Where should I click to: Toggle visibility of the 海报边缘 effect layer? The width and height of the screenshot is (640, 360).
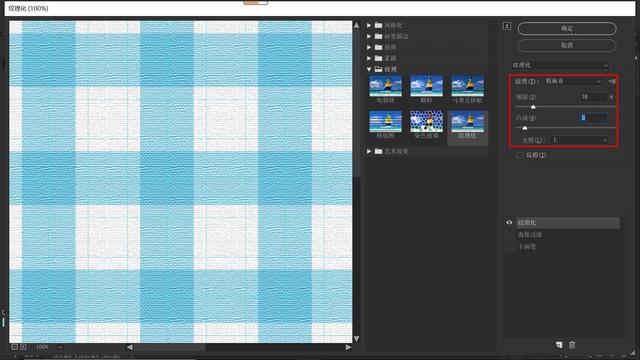click(509, 235)
